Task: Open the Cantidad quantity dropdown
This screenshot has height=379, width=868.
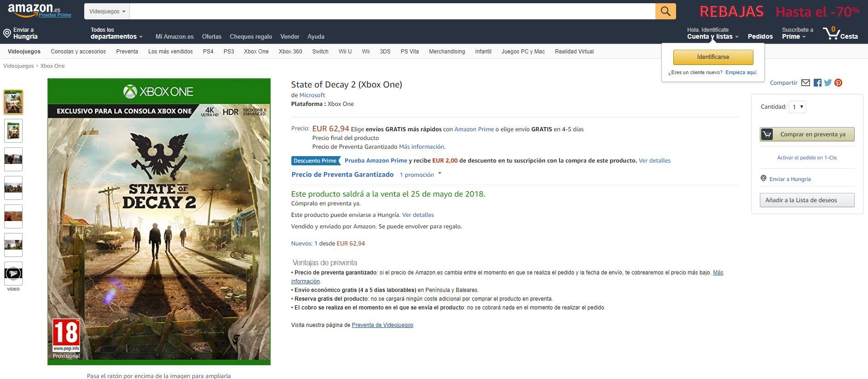Action: pyautogui.click(x=798, y=107)
